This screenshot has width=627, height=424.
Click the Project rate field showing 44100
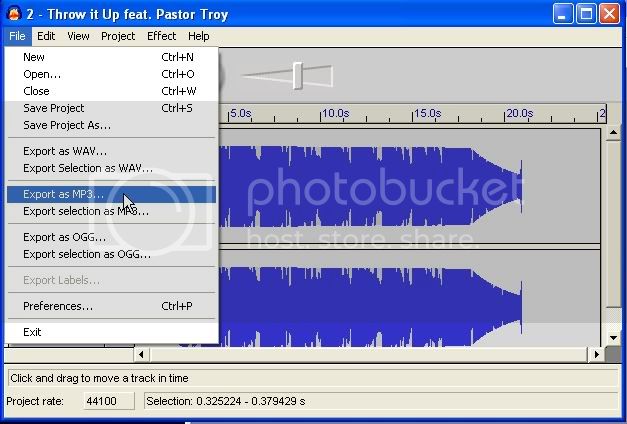pos(100,401)
